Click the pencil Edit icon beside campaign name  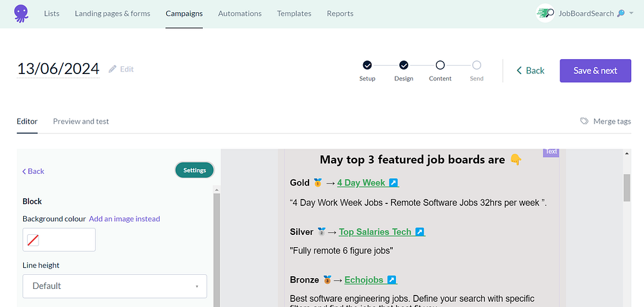[113, 69]
